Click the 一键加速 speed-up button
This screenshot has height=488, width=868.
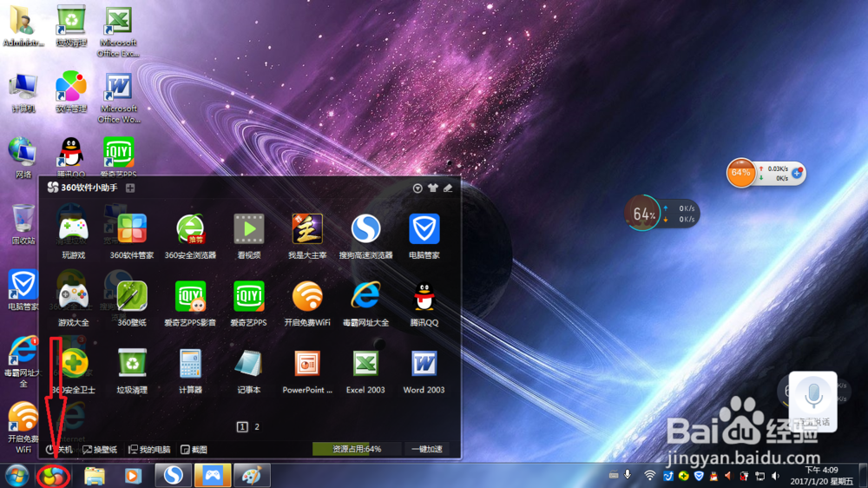427,449
